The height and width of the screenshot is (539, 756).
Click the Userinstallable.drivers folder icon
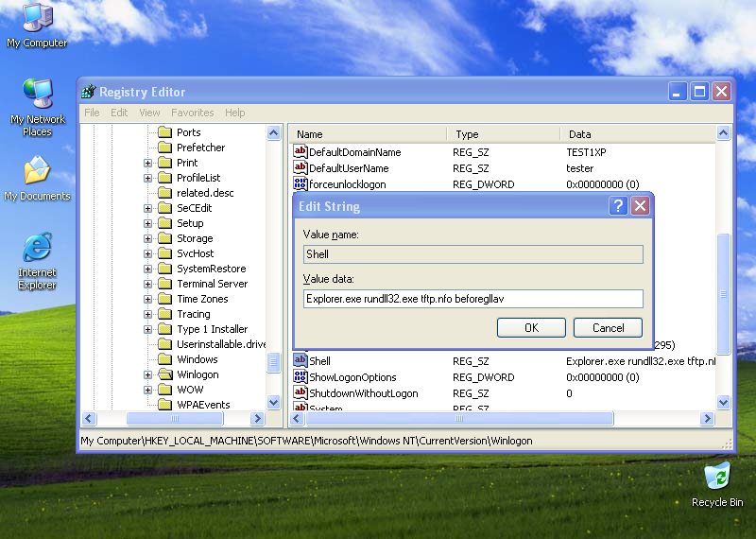[164, 344]
